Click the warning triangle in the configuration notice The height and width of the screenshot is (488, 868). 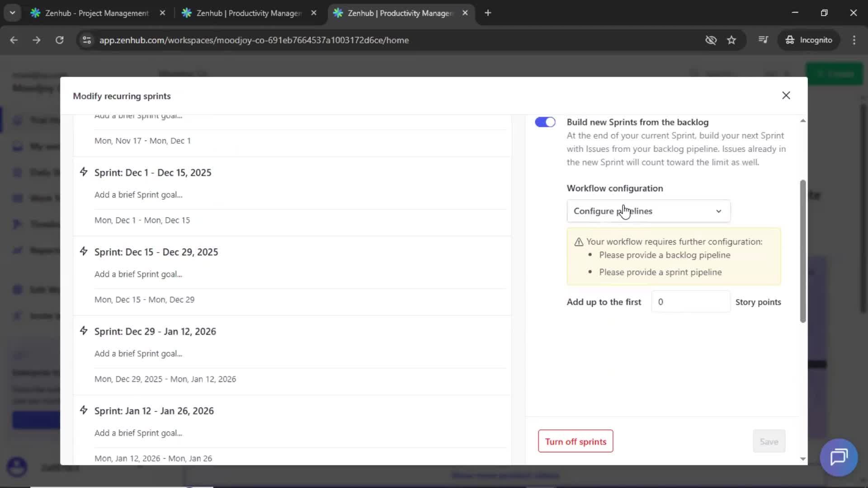579,241
